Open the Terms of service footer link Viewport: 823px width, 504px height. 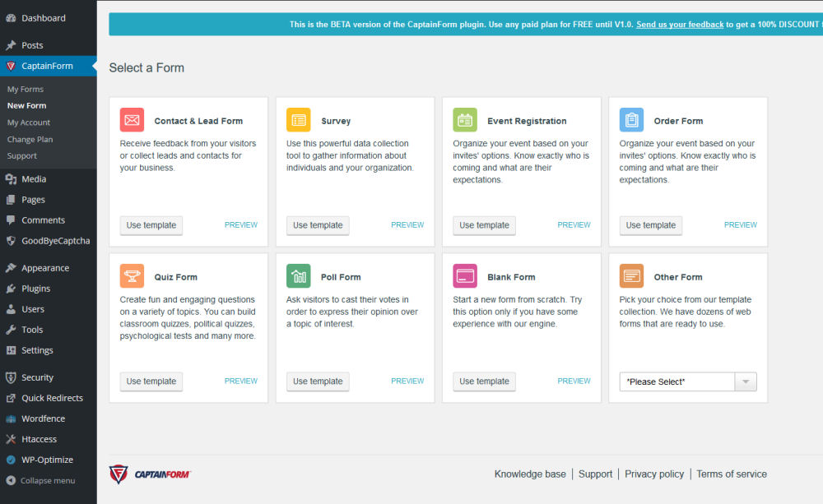click(732, 474)
